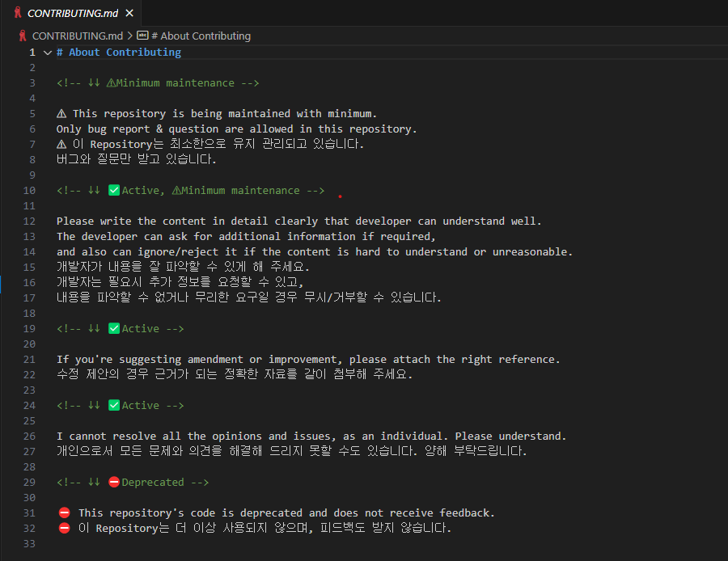Image resolution: width=728 pixels, height=561 pixels.
Task: Click CONTRIBUTING.md file name in the breadcrumb
Action: tap(77, 36)
